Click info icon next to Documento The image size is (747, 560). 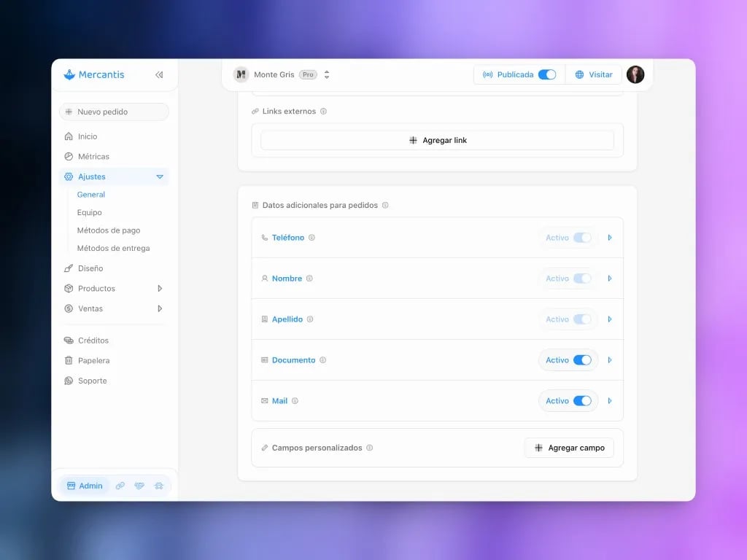(x=323, y=360)
